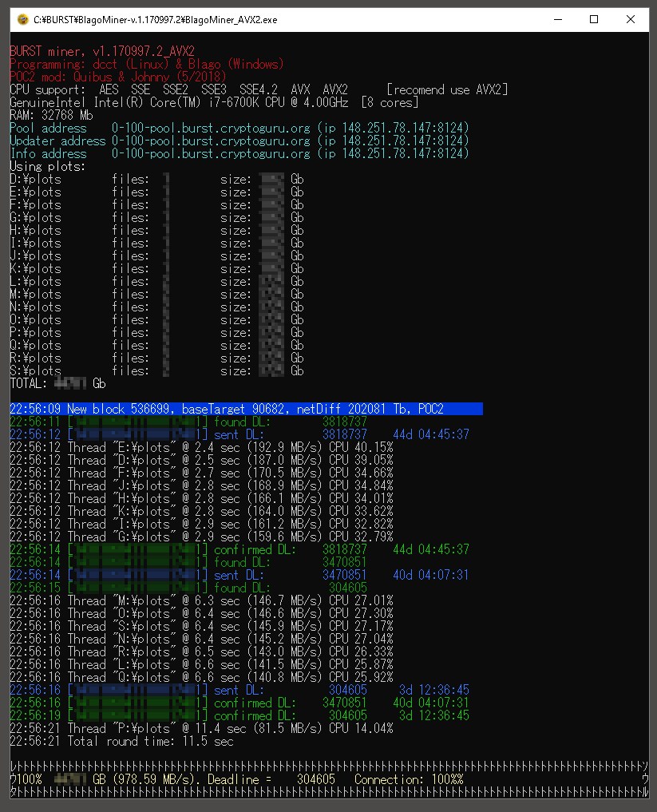Click the BlagoMiner app icon in title bar
657x812 pixels.
(x=22, y=19)
